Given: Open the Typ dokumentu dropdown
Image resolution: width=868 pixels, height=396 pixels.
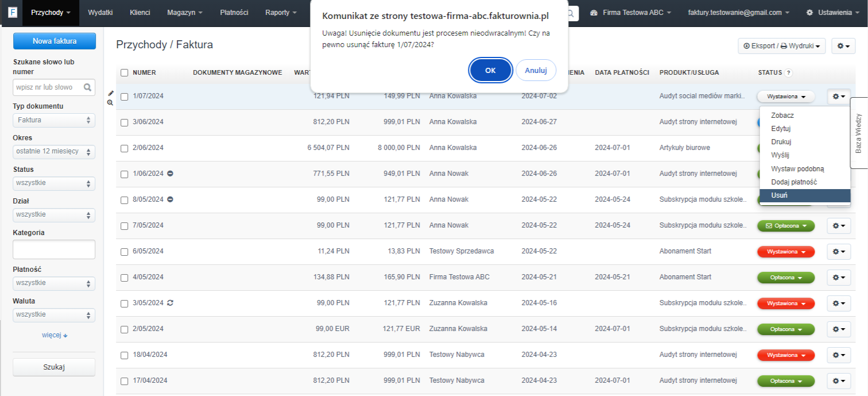Looking at the screenshot, I should pyautogui.click(x=54, y=120).
